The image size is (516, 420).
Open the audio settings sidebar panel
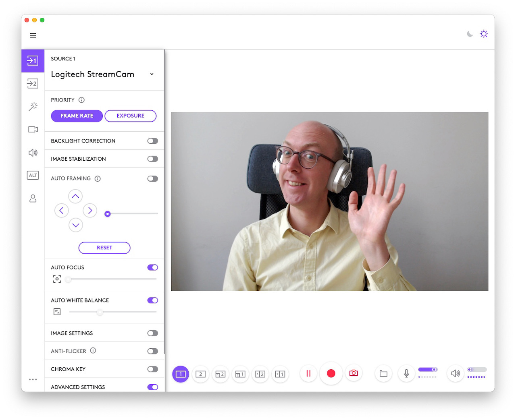pos(33,153)
